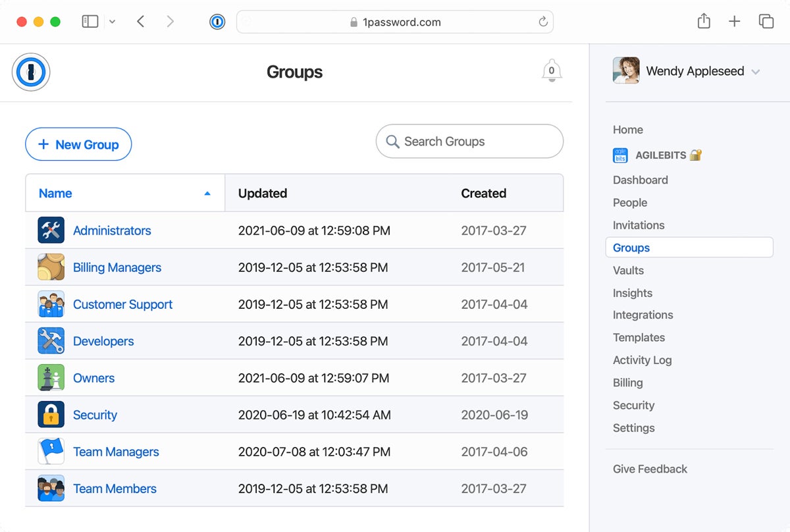Click Give Feedback in the sidebar
This screenshot has height=532, width=790.
[650, 469]
